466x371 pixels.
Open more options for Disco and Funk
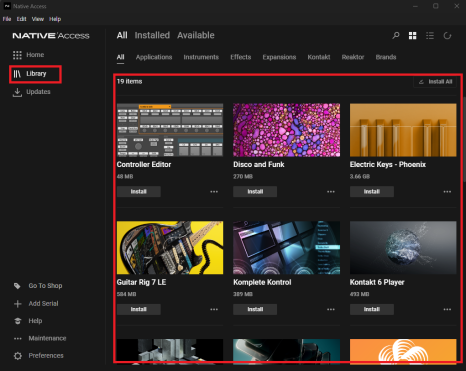point(331,192)
